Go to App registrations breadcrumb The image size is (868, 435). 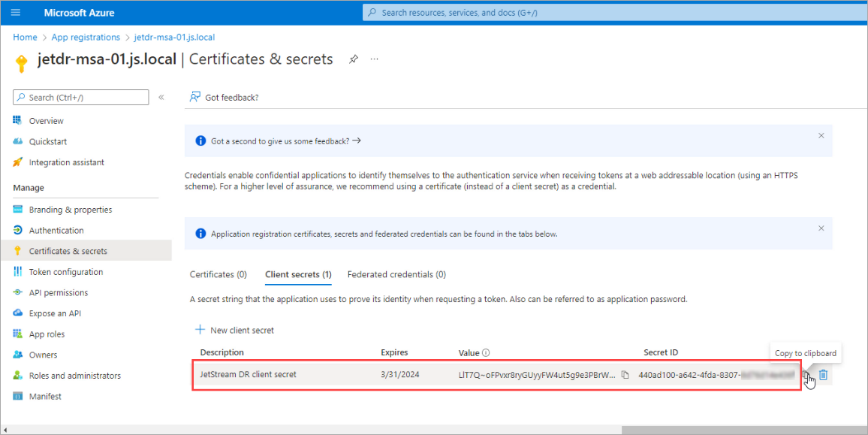point(85,38)
